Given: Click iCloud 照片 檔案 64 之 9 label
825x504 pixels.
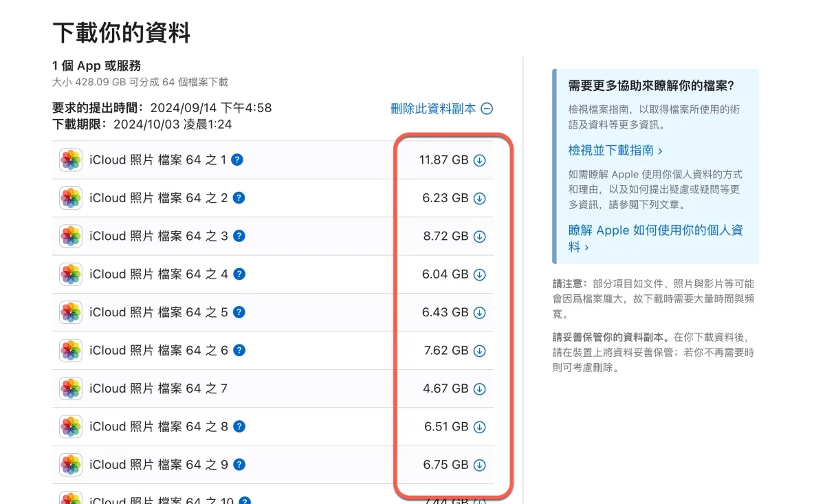Looking at the screenshot, I should coord(159,465).
